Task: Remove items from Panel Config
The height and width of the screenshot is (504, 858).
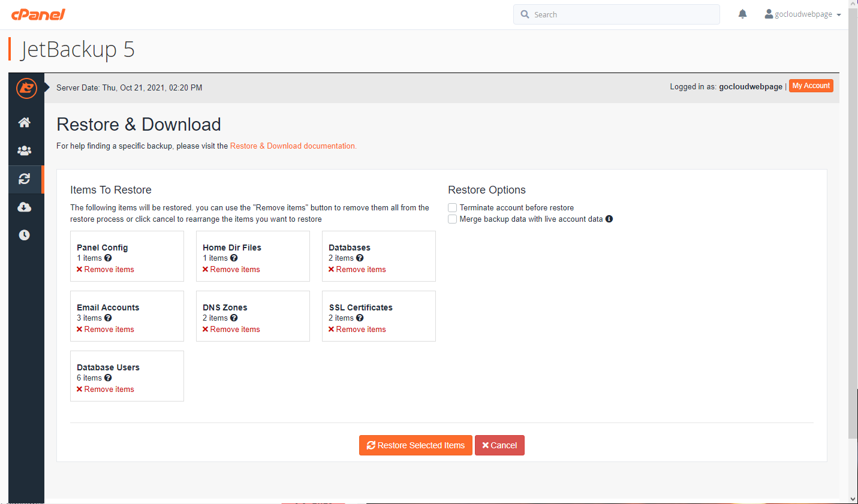Action: pyautogui.click(x=106, y=269)
